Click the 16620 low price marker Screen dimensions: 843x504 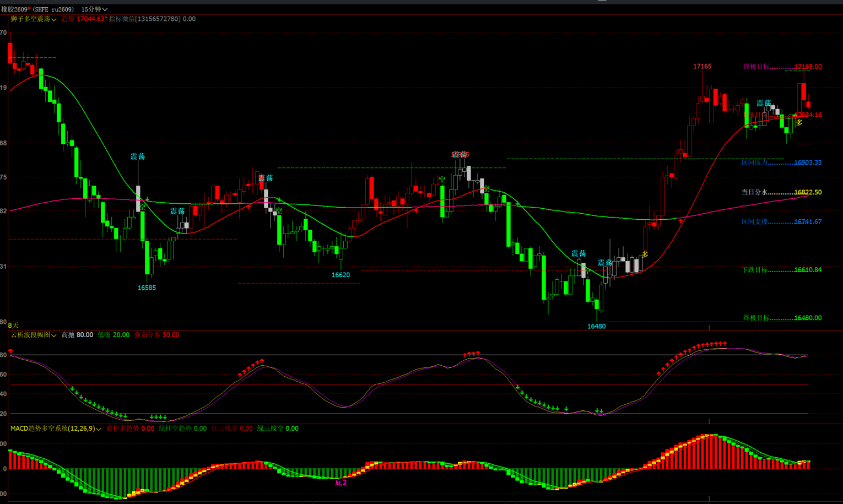click(341, 275)
